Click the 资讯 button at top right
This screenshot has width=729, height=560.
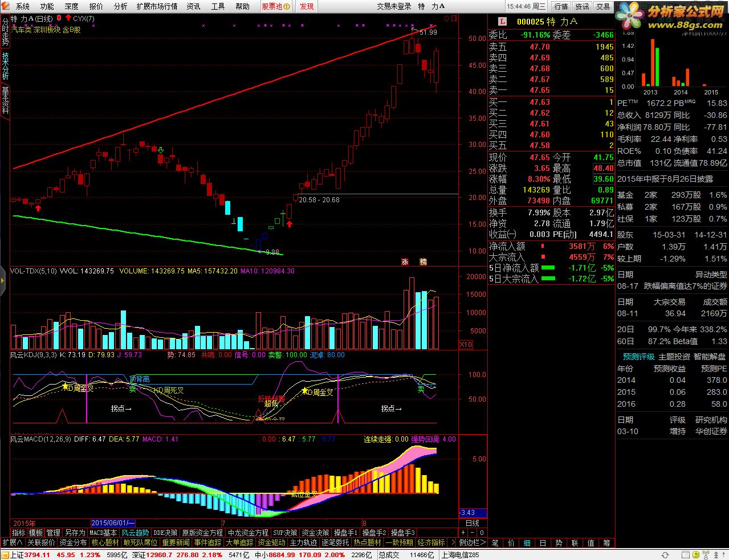[x=582, y=6]
